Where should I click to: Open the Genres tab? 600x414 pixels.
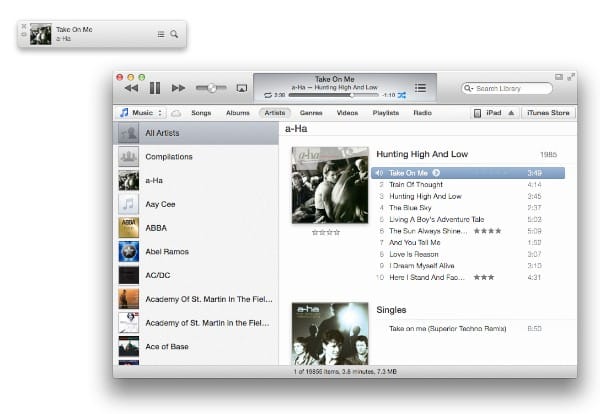pos(311,113)
